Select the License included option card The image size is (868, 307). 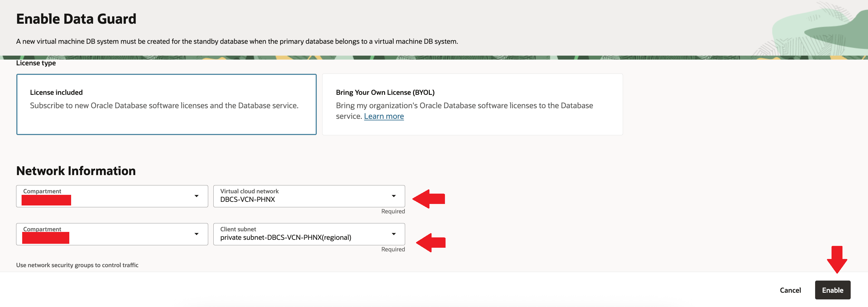(x=166, y=104)
